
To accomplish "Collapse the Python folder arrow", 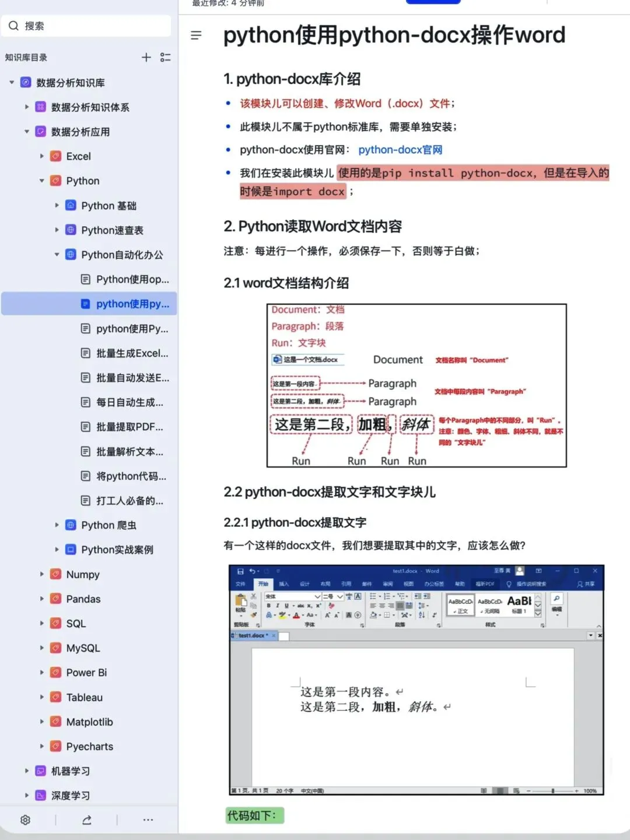I will (42, 181).
